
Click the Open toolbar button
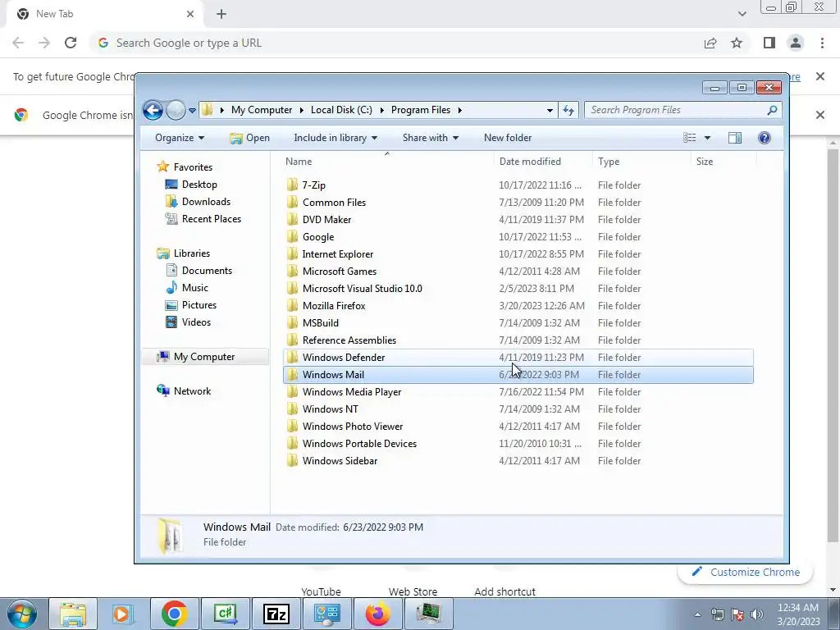pyautogui.click(x=249, y=138)
